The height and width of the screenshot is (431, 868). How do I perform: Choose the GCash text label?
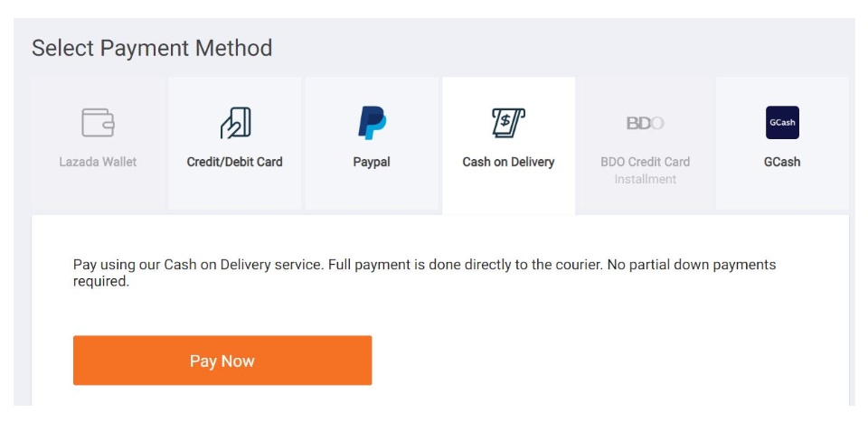coord(782,163)
